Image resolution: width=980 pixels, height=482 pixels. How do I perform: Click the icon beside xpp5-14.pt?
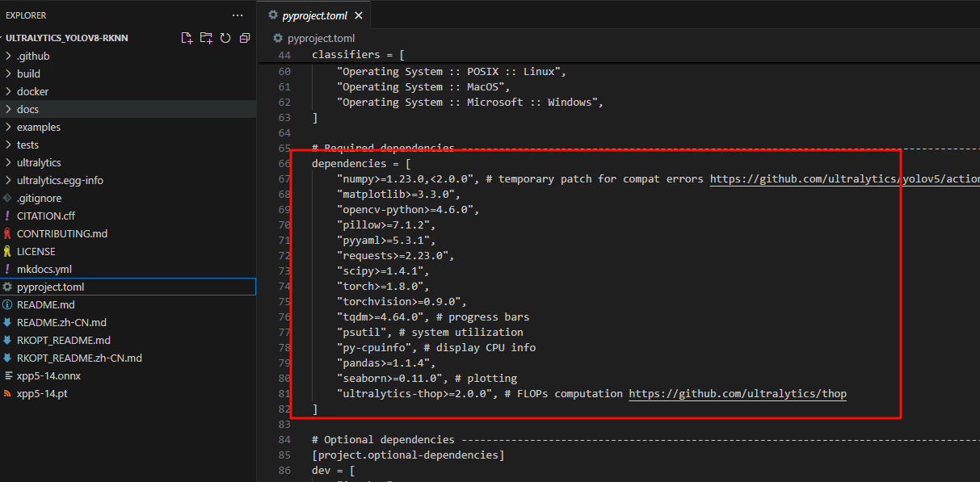7,393
